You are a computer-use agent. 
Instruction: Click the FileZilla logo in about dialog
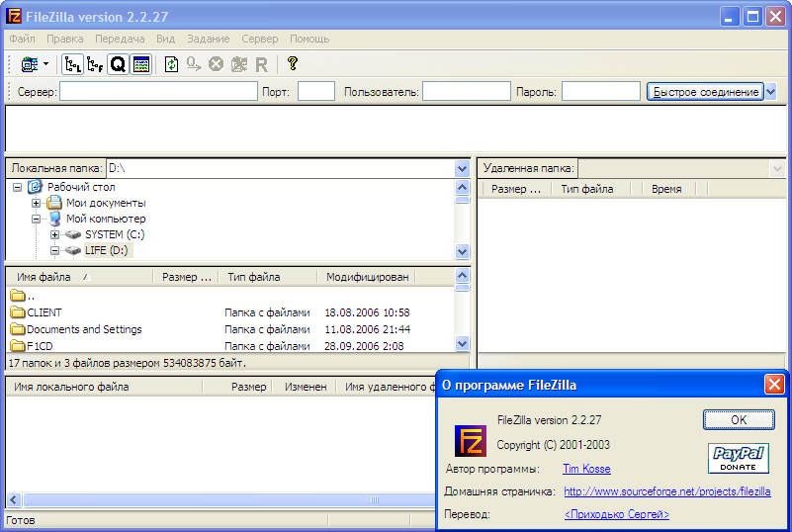click(471, 441)
